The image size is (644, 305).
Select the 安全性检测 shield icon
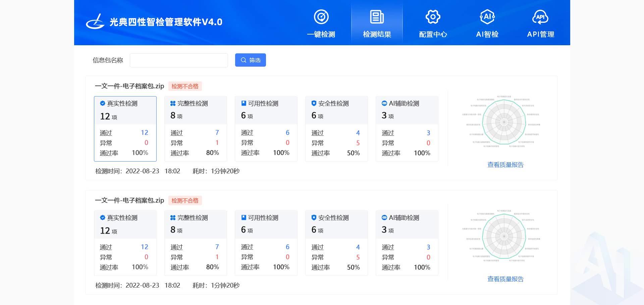tap(313, 103)
